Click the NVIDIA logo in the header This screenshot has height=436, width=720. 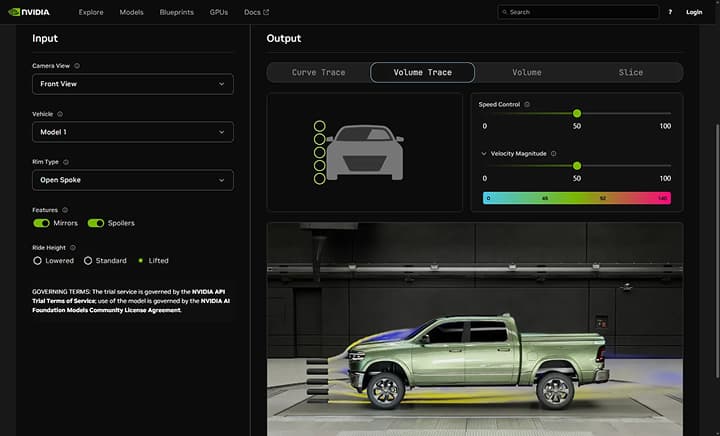tap(30, 12)
